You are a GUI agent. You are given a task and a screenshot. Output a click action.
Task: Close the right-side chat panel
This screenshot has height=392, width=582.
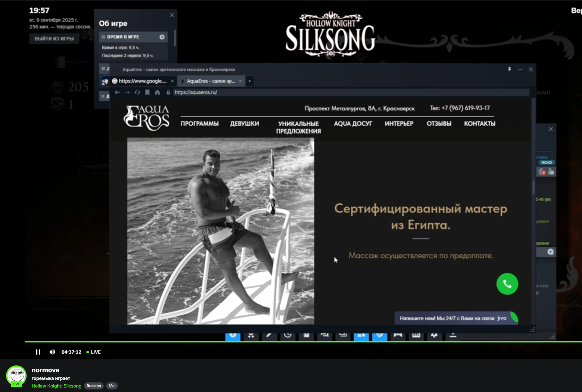[x=551, y=129]
